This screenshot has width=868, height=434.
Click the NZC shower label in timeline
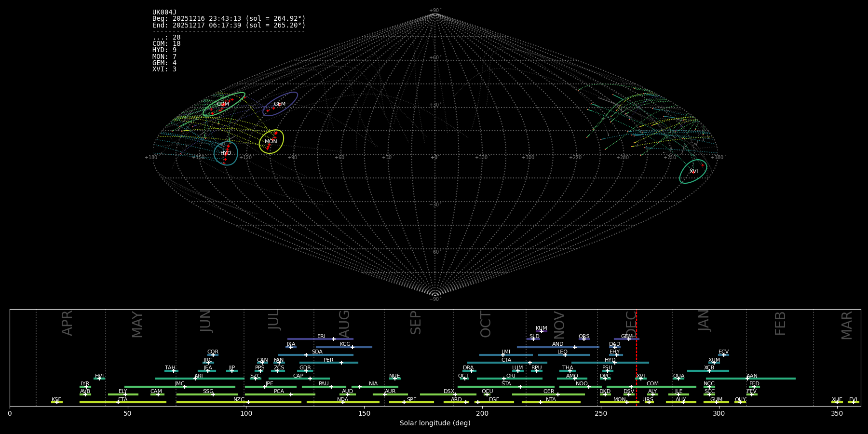[x=239, y=400]
